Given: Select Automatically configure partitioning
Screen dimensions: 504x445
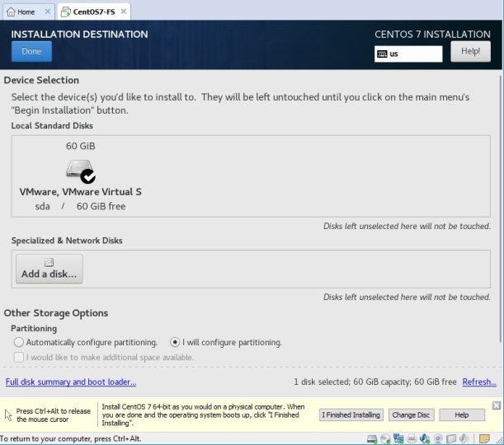Looking at the screenshot, I should pos(19,342).
